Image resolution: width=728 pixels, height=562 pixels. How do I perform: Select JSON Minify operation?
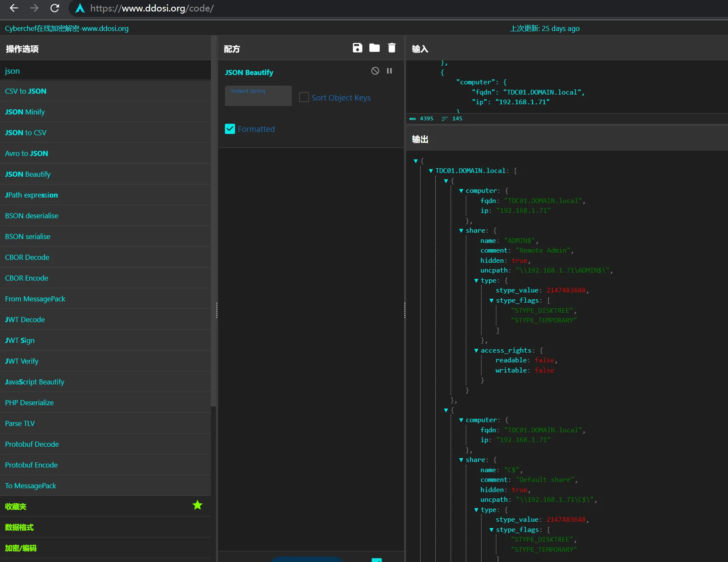click(x=105, y=112)
